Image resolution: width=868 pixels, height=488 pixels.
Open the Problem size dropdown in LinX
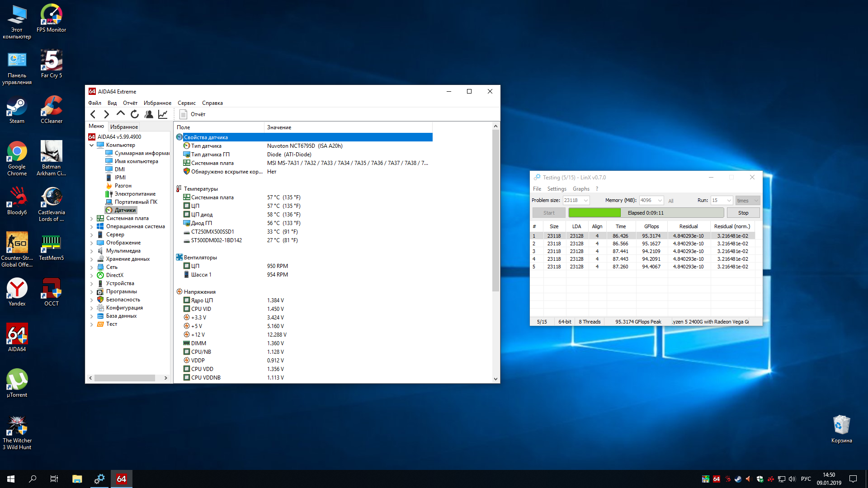tap(586, 200)
